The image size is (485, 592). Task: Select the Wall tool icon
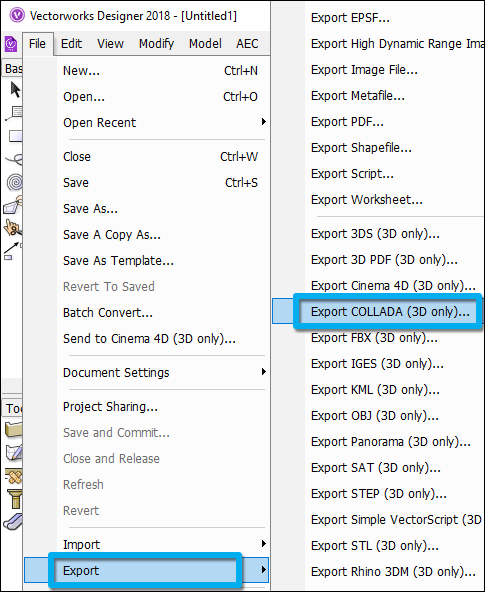click(13, 430)
